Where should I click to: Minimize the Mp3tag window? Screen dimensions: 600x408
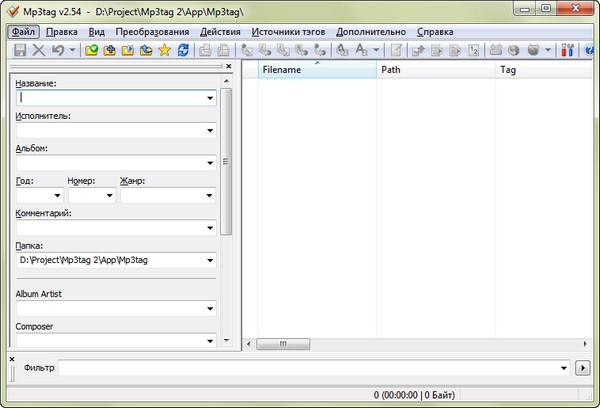(x=525, y=8)
